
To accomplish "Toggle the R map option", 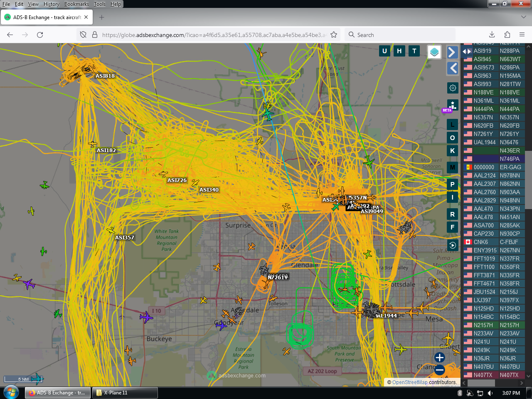I will tap(453, 214).
